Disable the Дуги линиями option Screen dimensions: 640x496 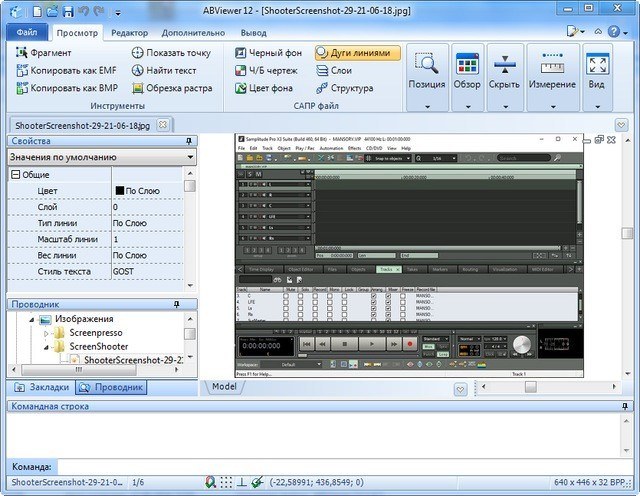tap(357, 52)
